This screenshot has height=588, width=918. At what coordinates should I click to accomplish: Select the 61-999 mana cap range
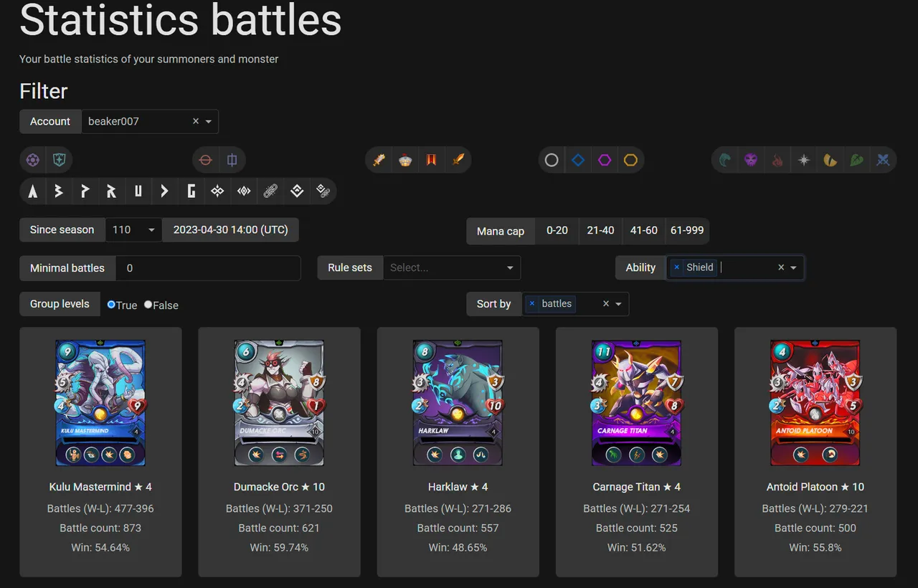[687, 231]
